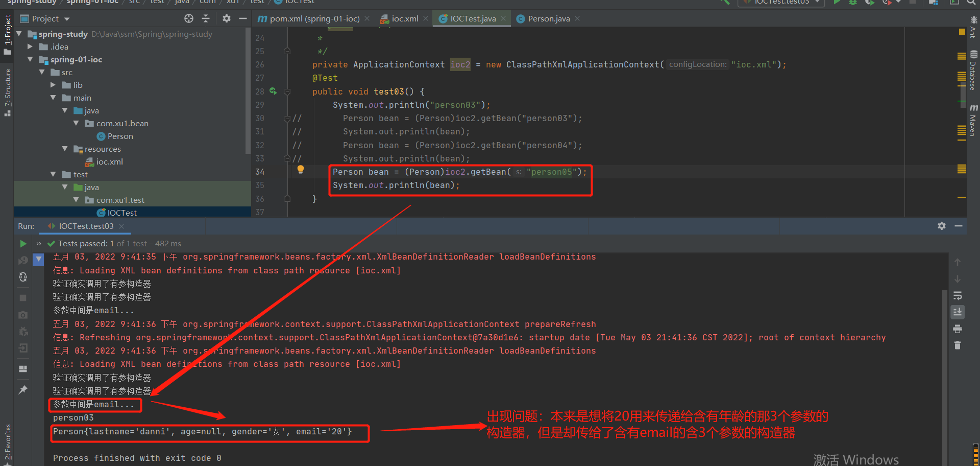
Task: Click the yellow inspection status square
Action: pyautogui.click(x=962, y=32)
